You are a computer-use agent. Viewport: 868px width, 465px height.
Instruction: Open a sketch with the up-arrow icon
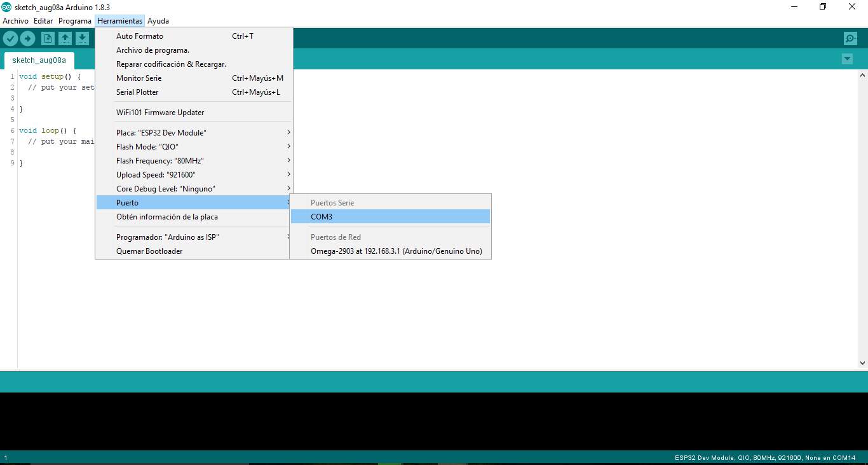(x=65, y=39)
